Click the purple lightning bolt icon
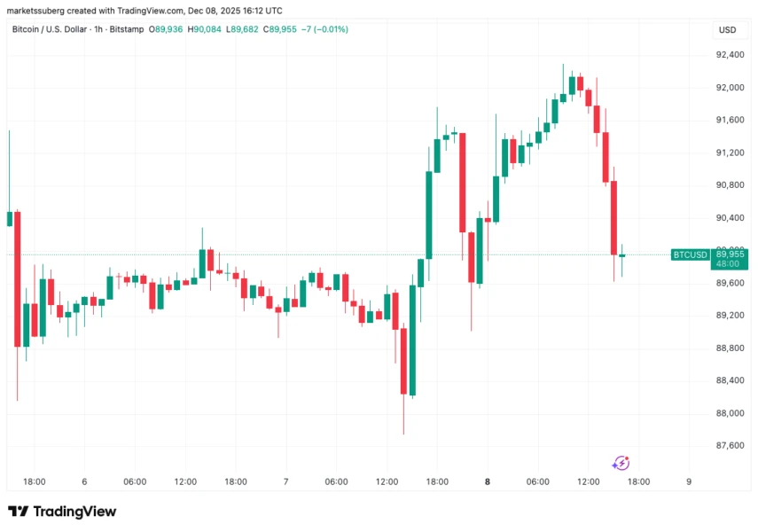Screen dimensions: 758x532 tap(621, 463)
